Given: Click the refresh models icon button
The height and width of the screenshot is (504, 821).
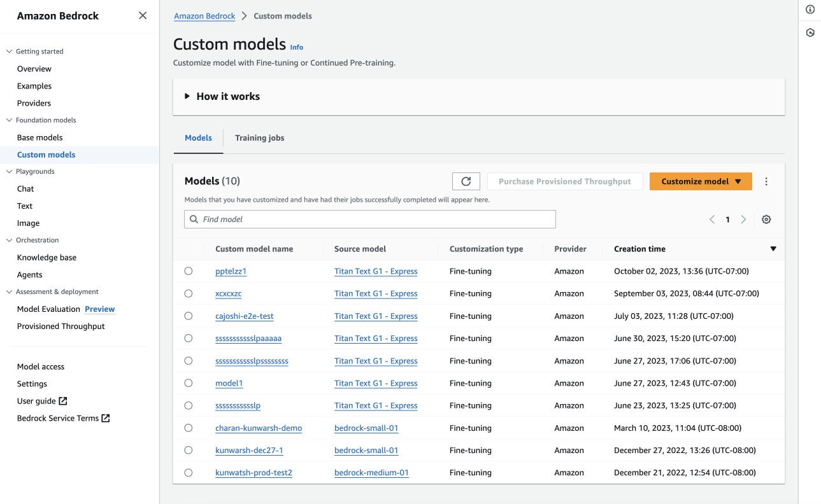Looking at the screenshot, I should point(466,181).
